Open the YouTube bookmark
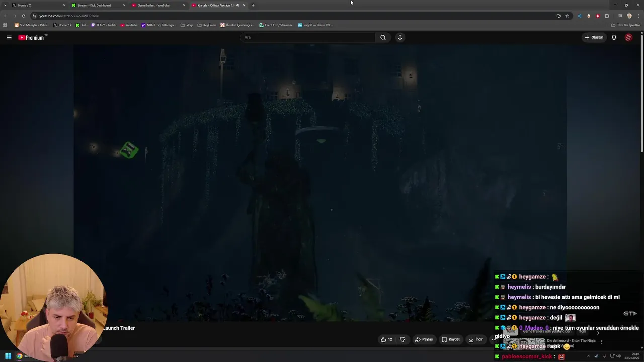The image size is (644, 362). (x=129, y=25)
